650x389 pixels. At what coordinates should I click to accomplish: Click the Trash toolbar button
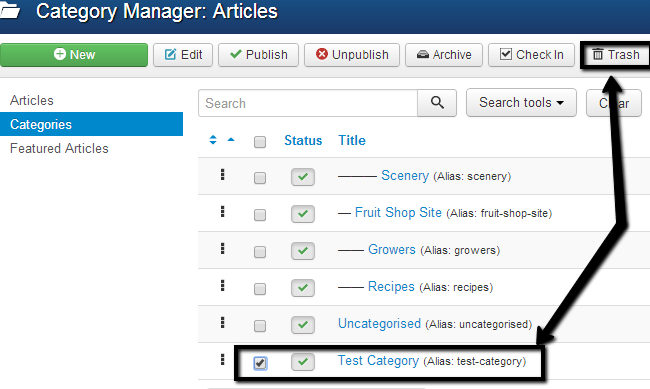click(x=616, y=55)
